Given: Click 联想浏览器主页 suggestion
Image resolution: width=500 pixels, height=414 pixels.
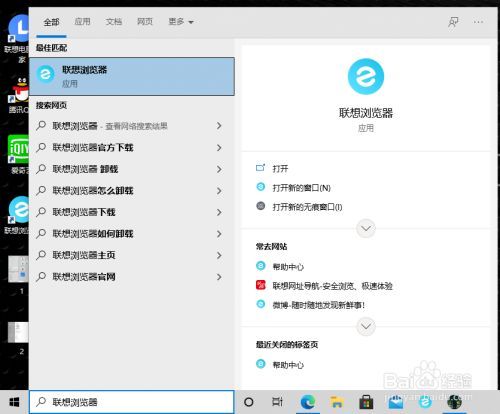Looking at the screenshot, I should click(x=132, y=255).
